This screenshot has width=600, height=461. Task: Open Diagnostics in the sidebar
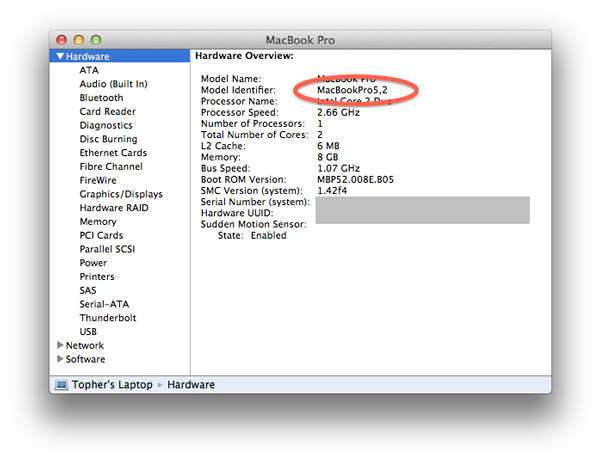[x=106, y=125]
